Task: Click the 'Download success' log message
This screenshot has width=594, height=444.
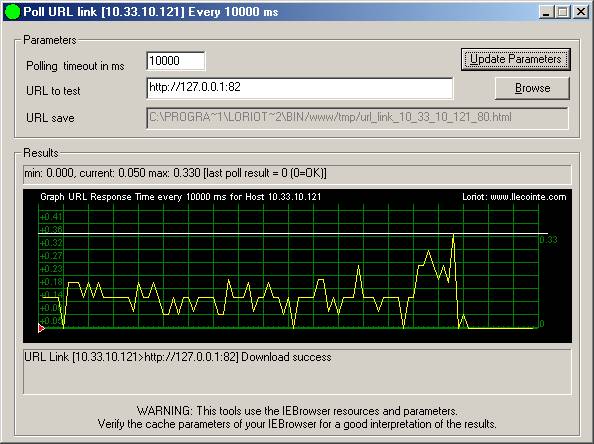Action: 178,357
